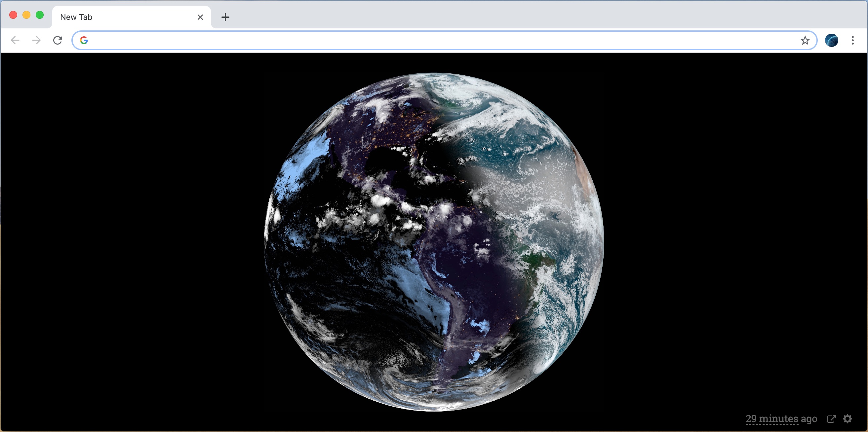Go back to the previous page
Screen dimensions: 868x432
15,40
